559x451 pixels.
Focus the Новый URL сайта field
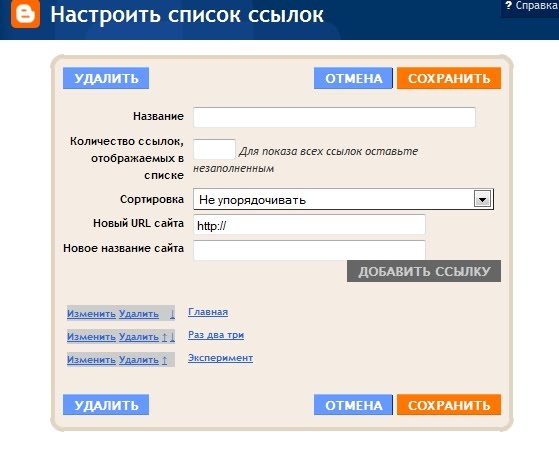tap(309, 225)
